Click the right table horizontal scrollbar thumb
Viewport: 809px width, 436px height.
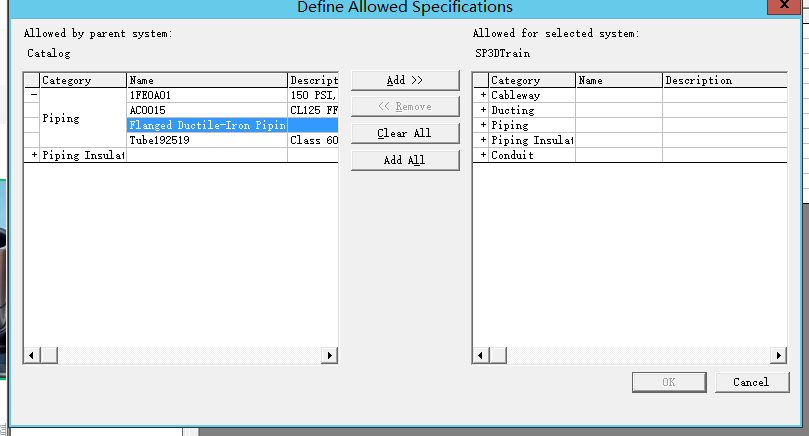pyautogui.click(x=498, y=355)
